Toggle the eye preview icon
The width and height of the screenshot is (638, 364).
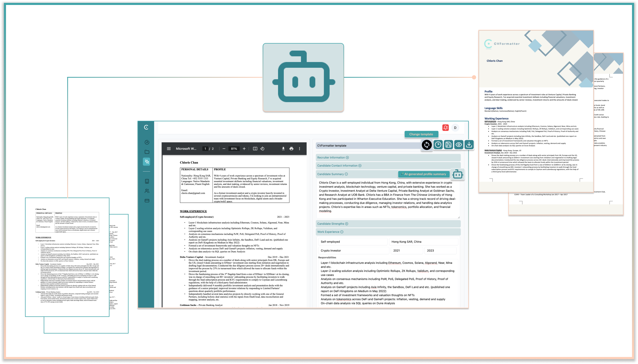coord(459,145)
